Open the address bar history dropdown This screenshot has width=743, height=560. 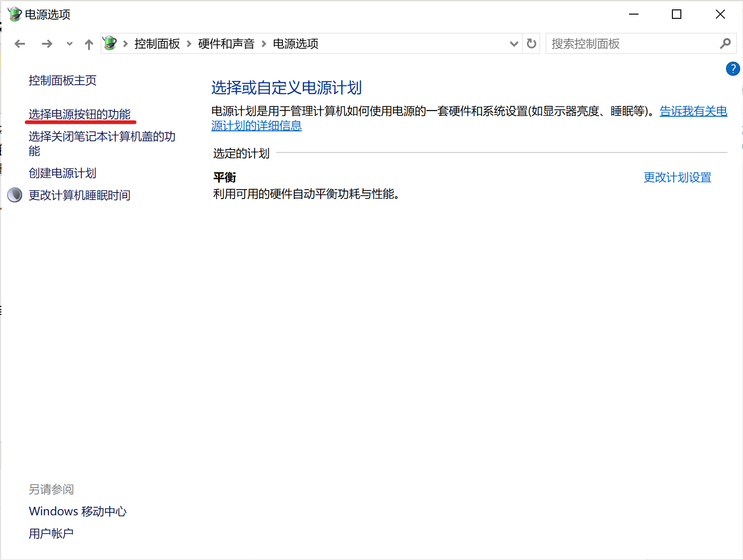(514, 44)
